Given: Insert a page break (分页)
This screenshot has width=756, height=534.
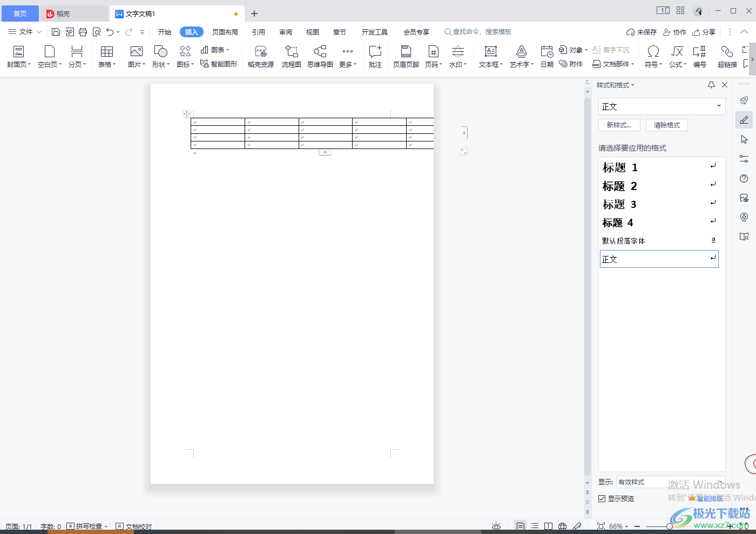Looking at the screenshot, I should pyautogui.click(x=77, y=56).
